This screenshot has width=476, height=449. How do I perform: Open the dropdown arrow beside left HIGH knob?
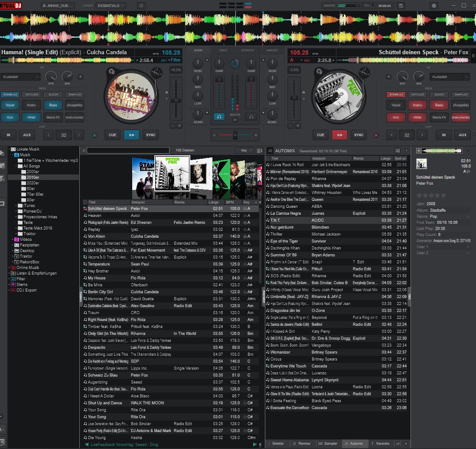[207, 60]
